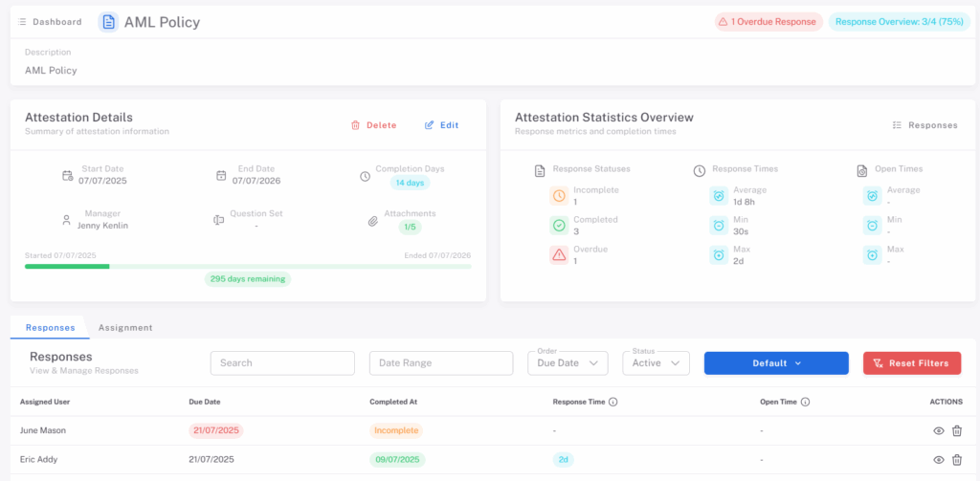The height and width of the screenshot is (481, 980).
Task: Open the Status Active dropdown
Action: point(656,363)
